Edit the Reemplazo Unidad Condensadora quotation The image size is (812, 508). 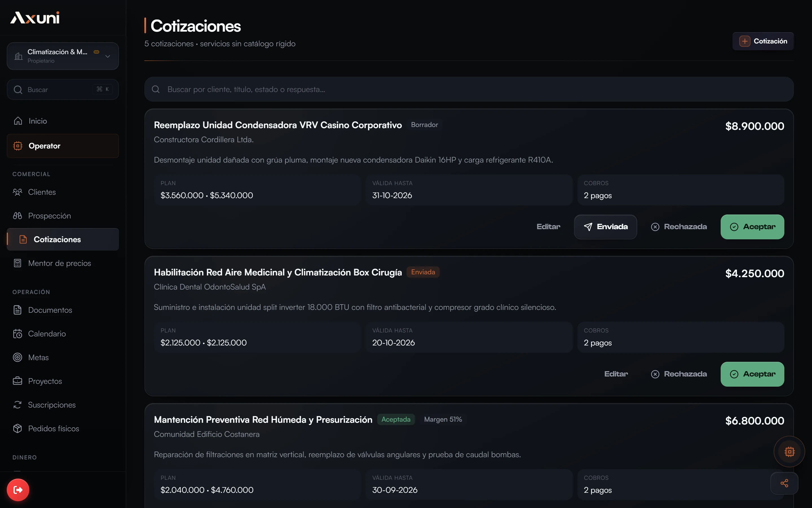point(548,227)
